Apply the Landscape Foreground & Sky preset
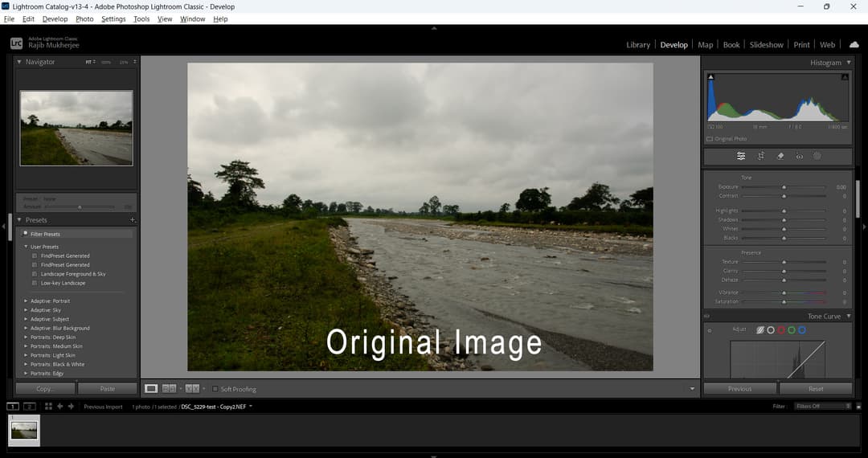 pyautogui.click(x=73, y=274)
